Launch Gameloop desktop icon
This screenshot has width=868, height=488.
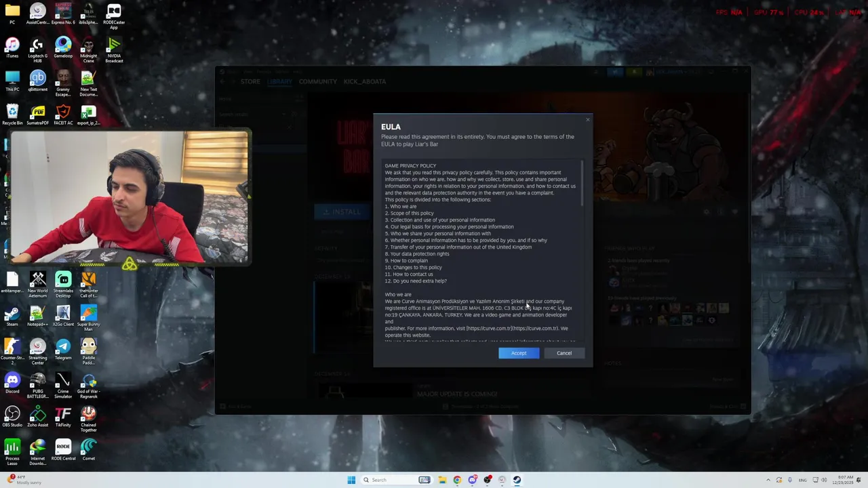(63, 48)
